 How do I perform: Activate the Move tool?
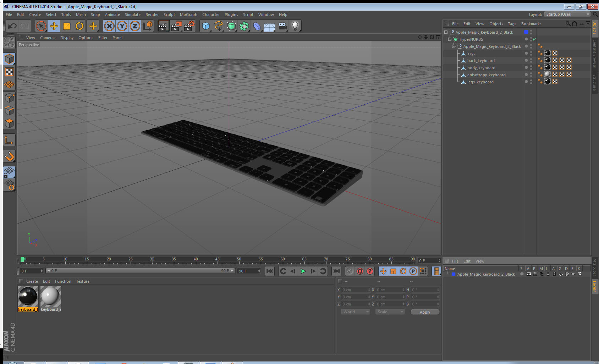click(54, 26)
